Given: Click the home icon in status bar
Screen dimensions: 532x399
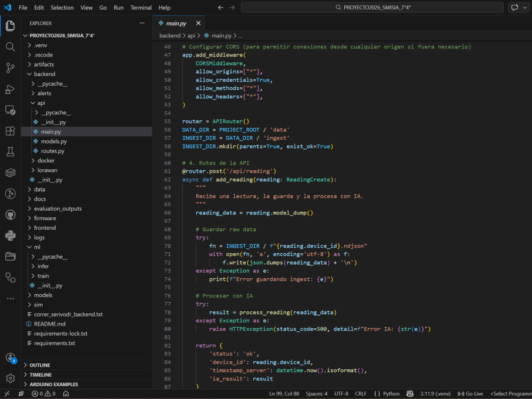Looking at the screenshot, I should [x=66, y=394].
